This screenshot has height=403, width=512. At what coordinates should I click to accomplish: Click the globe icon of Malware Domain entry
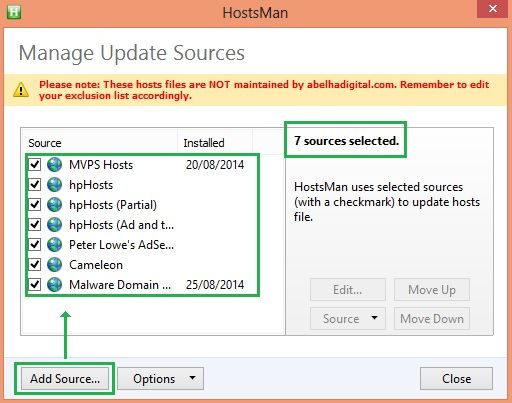point(54,285)
